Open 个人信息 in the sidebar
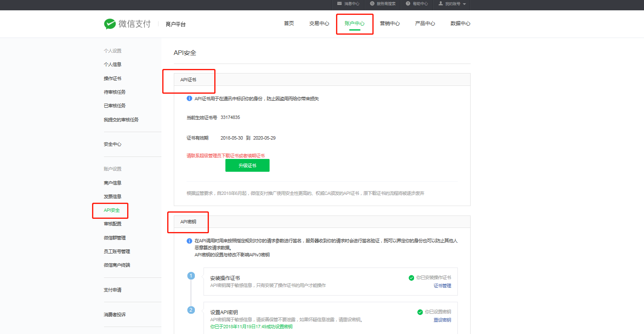Screen dimensions: 644x334 point(113,64)
